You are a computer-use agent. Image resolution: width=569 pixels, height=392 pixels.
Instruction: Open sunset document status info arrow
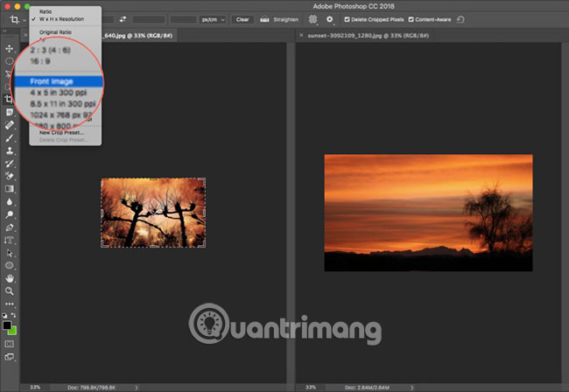pyautogui.click(x=412, y=388)
